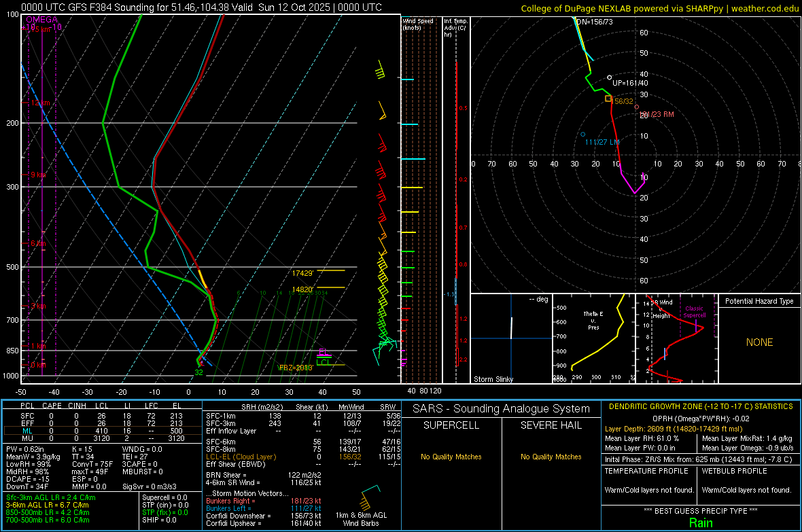The height and width of the screenshot is (532, 802).
Task: Click the MeanW = 3.9g/kg value
Action: coord(33,457)
